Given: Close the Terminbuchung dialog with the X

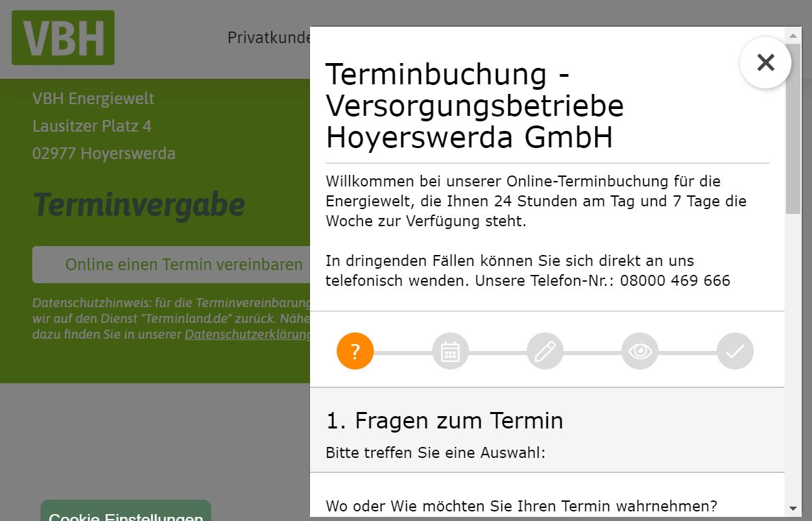Looking at the screenshot, I should (765, 62).
